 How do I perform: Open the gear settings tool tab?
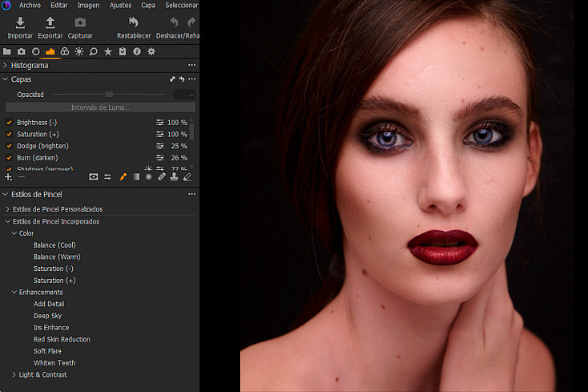(151, 51)
